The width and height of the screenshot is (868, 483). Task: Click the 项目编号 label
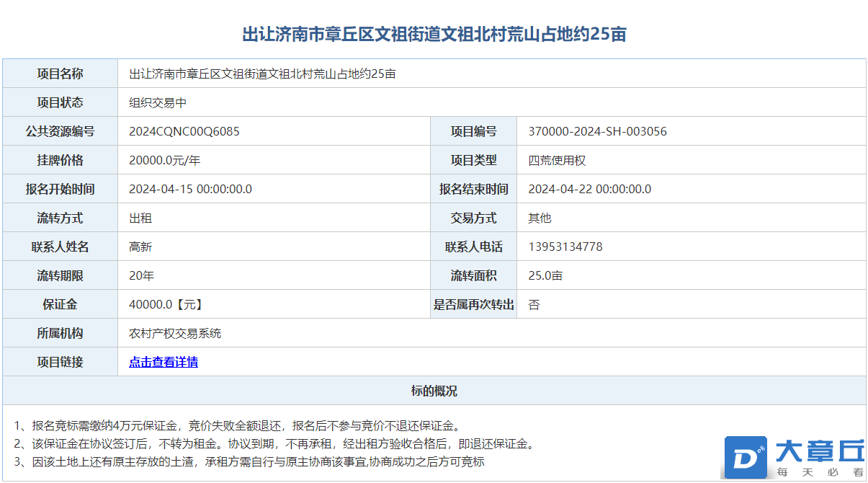(x=473, y=131)
